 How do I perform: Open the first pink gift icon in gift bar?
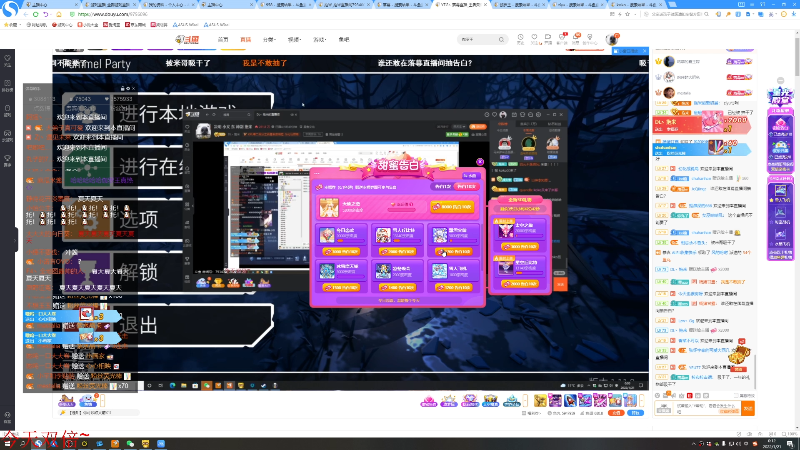pos(429,401)
